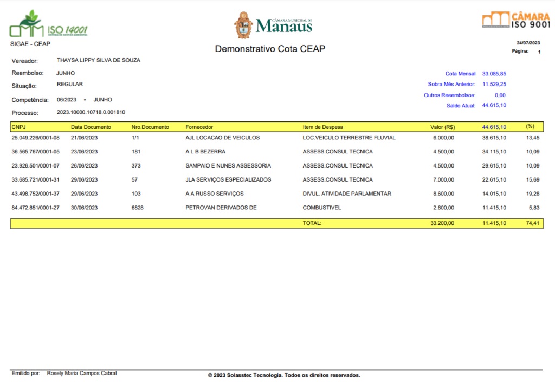The image size is (555, 392).
Task: Select document number '57'
Action: (134, 180)
